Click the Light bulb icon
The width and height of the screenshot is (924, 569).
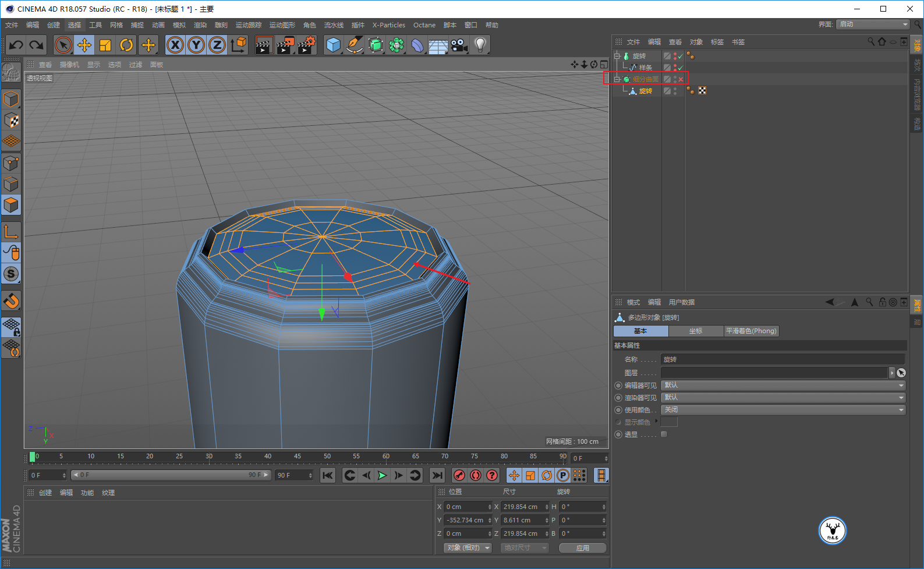480,45
